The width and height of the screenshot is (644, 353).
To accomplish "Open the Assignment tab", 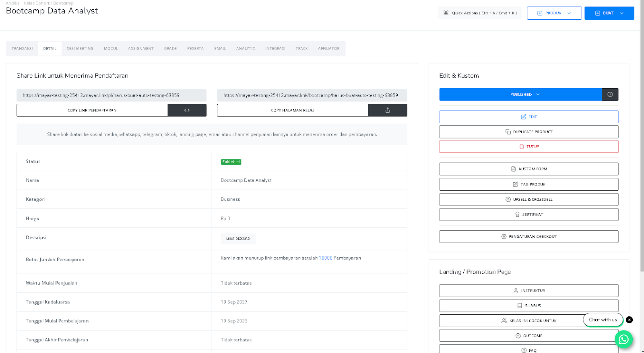I will [141, 49].
